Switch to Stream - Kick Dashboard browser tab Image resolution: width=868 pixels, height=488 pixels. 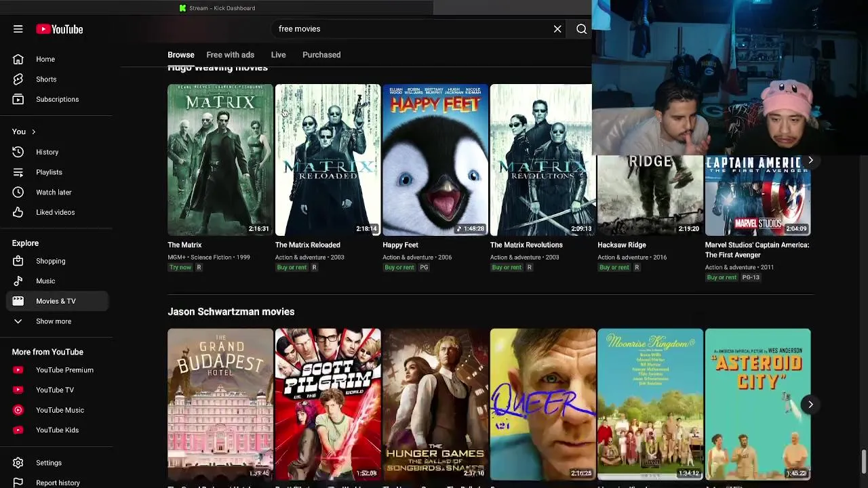[x=217, y=8]
